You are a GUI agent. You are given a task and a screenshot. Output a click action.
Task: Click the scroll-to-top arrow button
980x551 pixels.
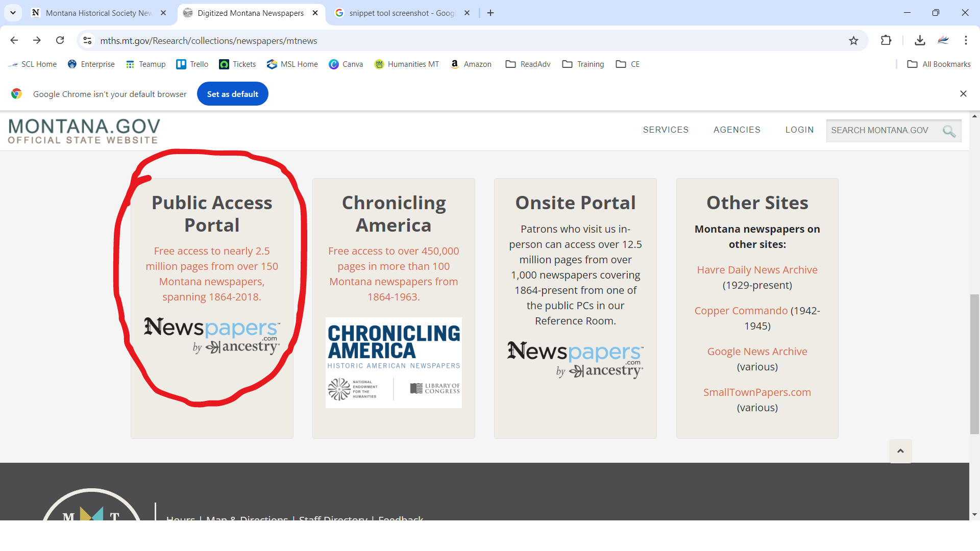(900, 451)
